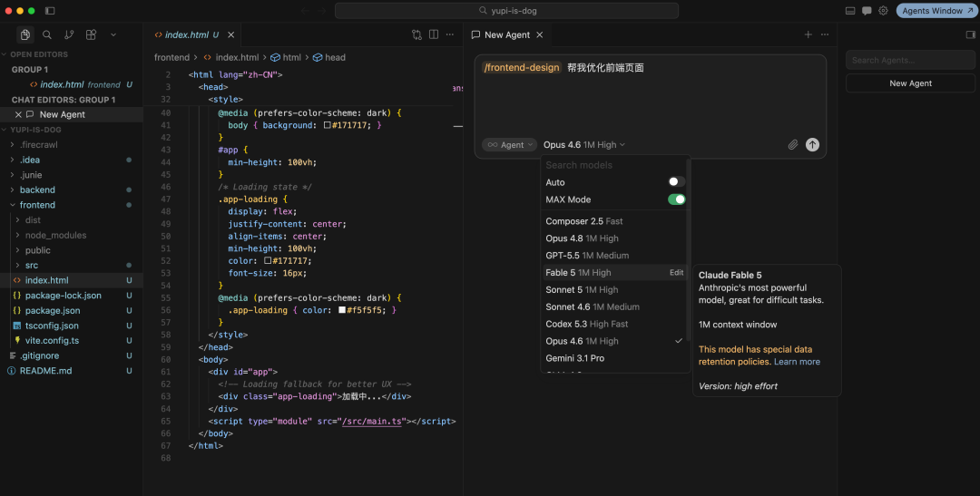980x496 pixels.
Task: Open the Source Control view icon
Action: coord(69,35)
